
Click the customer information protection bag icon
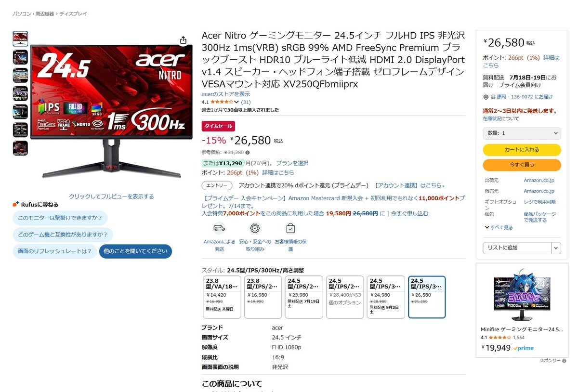290,228
